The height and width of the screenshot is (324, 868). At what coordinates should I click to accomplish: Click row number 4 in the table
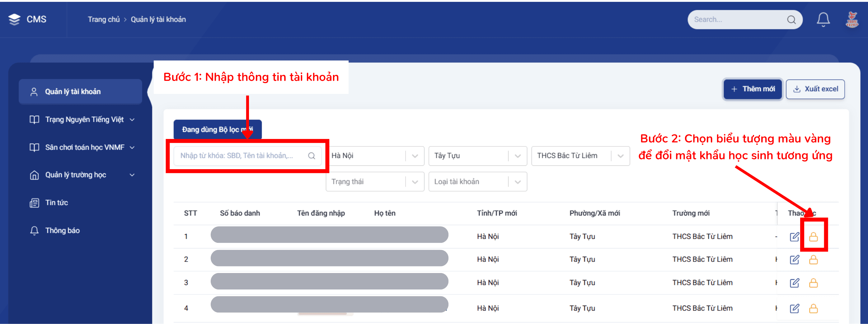coord(186,308)
